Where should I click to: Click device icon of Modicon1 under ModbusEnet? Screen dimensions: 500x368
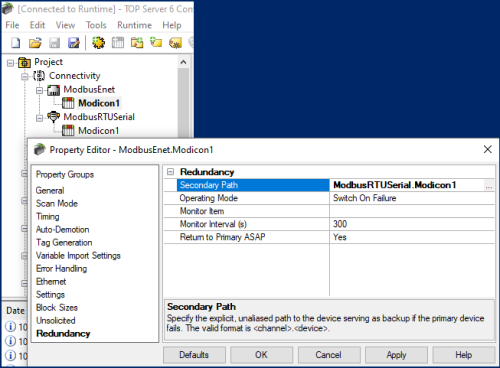pyautogui.click(x=68, y=103)
